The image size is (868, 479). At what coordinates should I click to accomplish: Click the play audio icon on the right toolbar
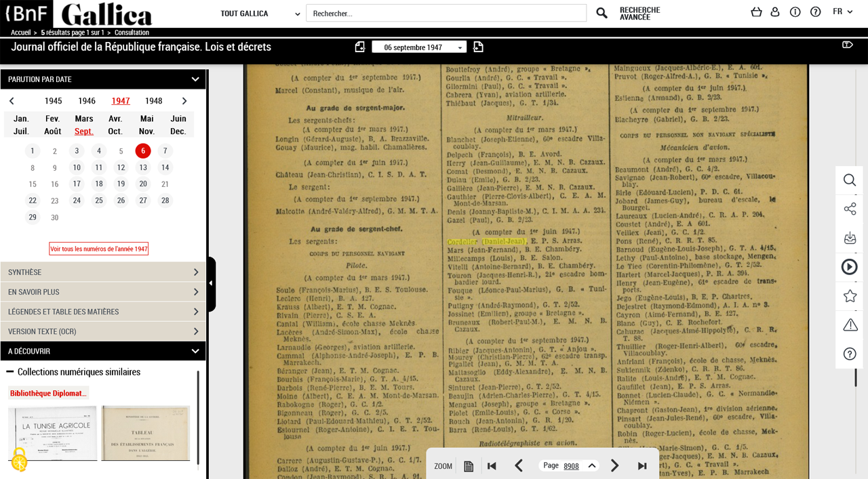pyautogui.click(x=850, y=267)
